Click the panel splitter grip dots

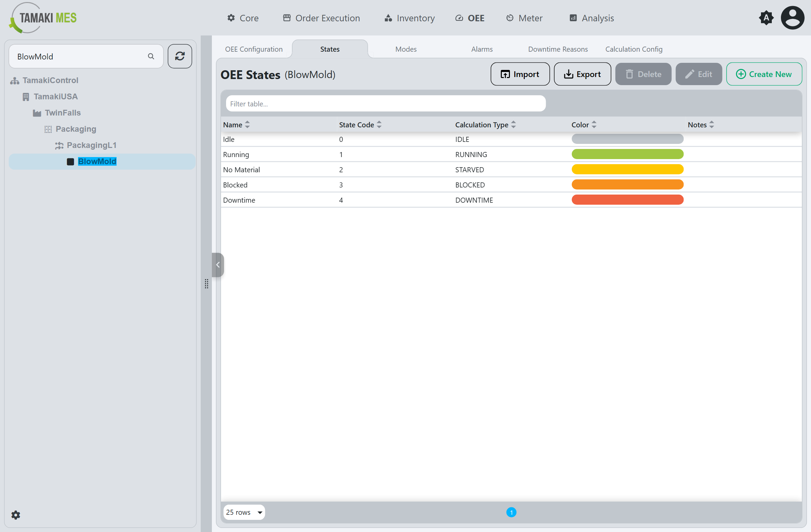[206, 284]
